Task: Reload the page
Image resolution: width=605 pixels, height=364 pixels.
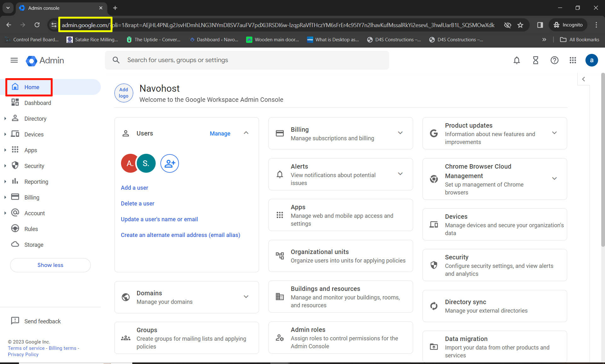Action: [37, 25]
